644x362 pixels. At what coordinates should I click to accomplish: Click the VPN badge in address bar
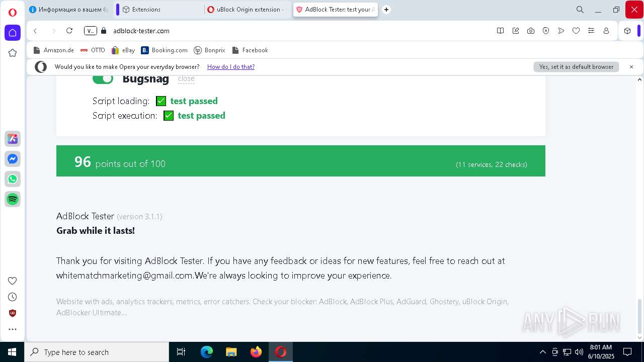coord(91,31)
